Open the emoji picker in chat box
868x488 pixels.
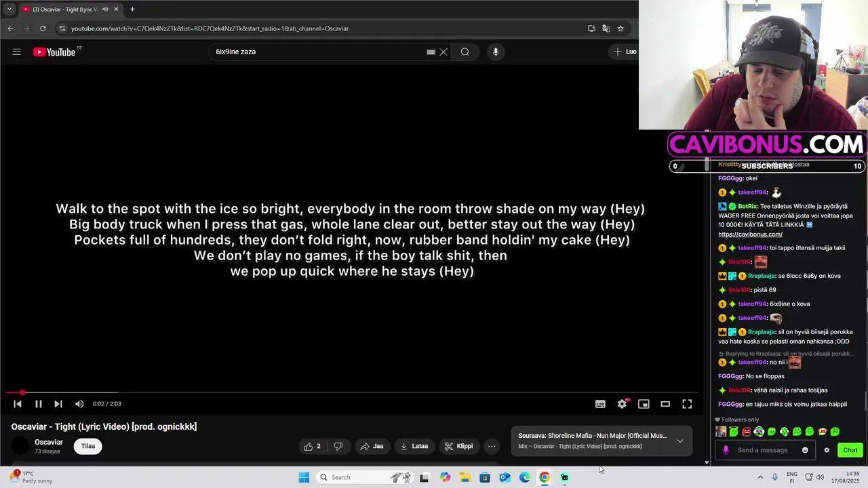(805, 450)
